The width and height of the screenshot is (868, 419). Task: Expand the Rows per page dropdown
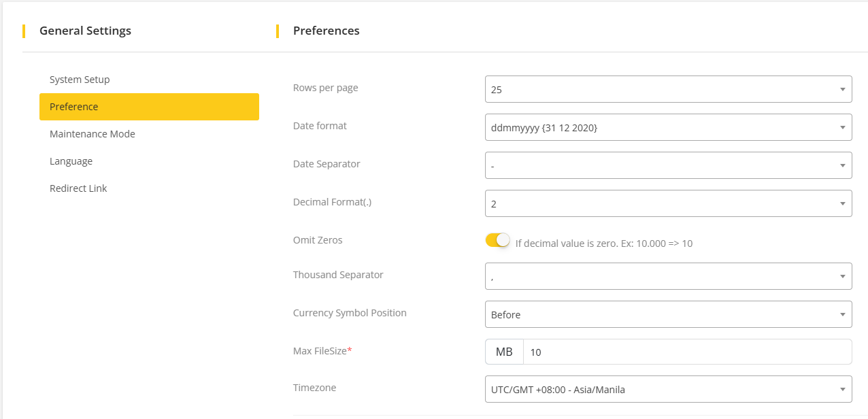coord(660,89)
